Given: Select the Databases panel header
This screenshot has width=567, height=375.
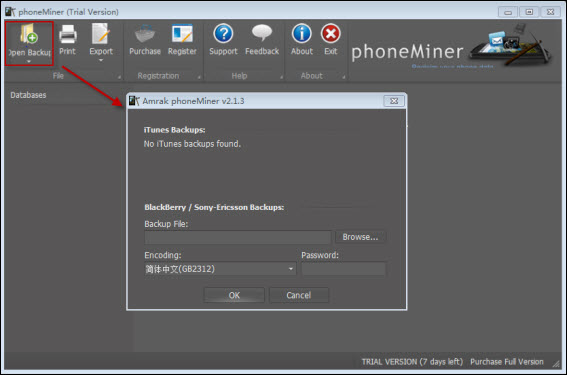Looking at the screenshot, I should 28,95.
